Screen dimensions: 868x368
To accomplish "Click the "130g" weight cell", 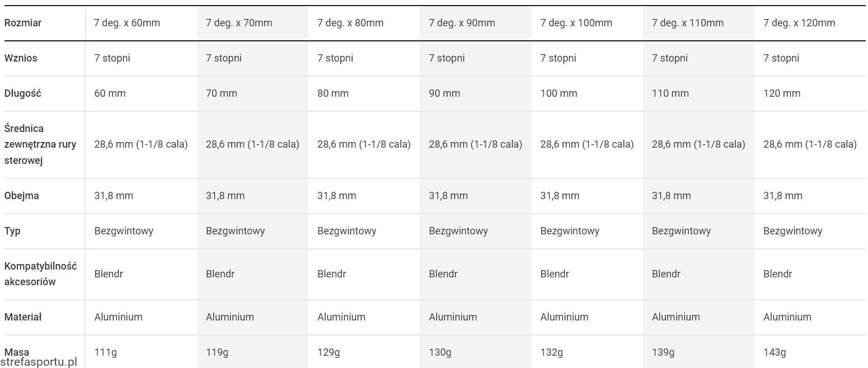I will [x=440, y=352].
